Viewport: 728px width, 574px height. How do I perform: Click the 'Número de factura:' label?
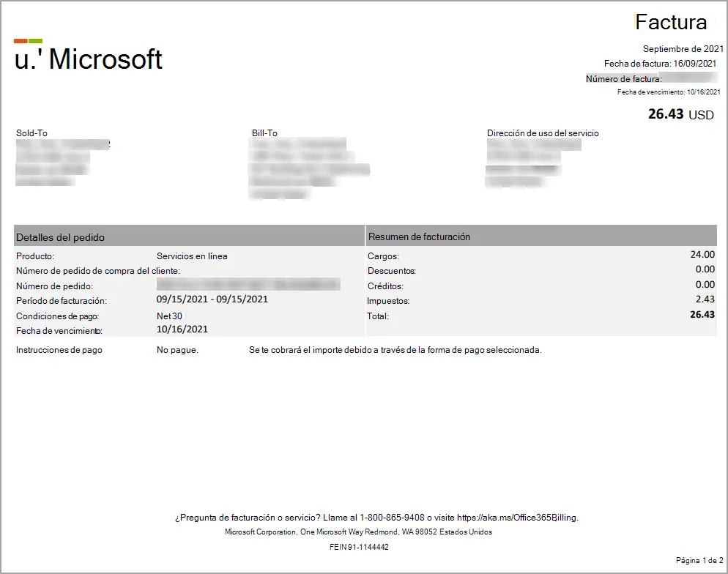point(623,79)
